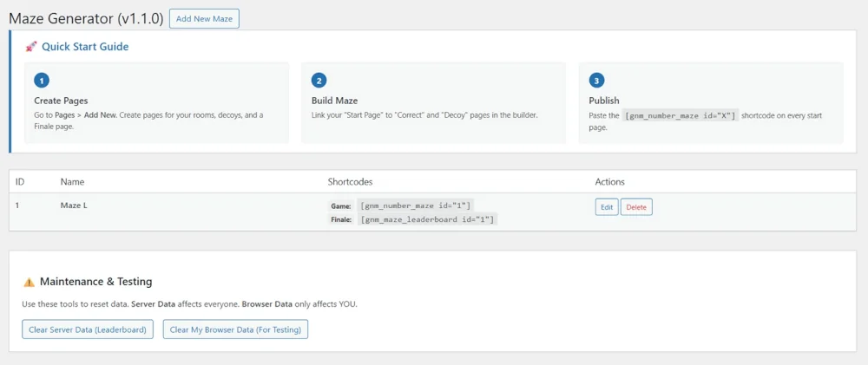Viewport: 868px width, 365px height.
Task: Click the Quick Start Guide heading
Action: coord(85,47)
